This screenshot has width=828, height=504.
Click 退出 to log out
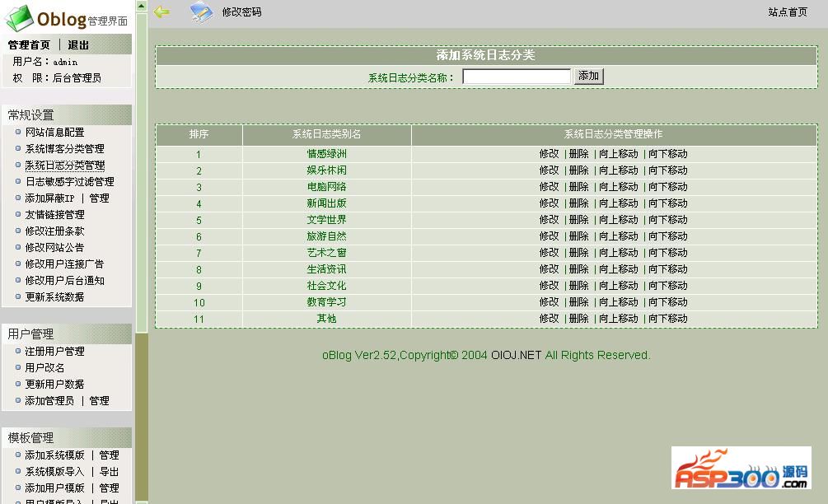(x=78, y=44)
